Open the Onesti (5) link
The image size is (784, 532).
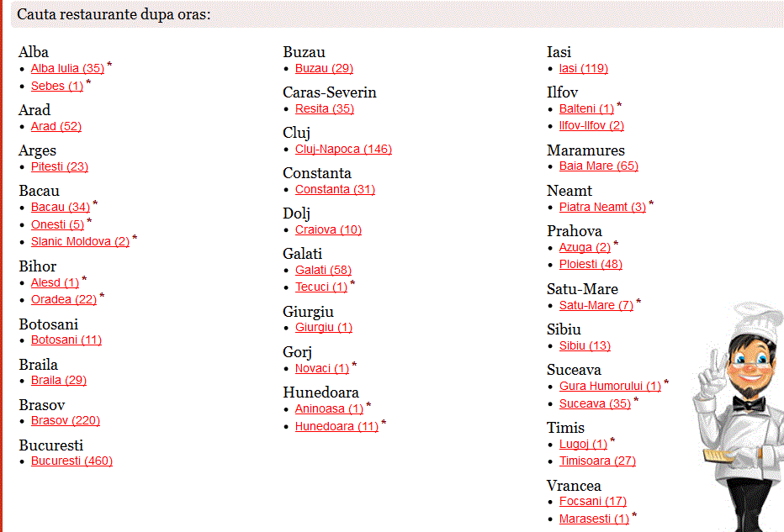pos(57,224)
